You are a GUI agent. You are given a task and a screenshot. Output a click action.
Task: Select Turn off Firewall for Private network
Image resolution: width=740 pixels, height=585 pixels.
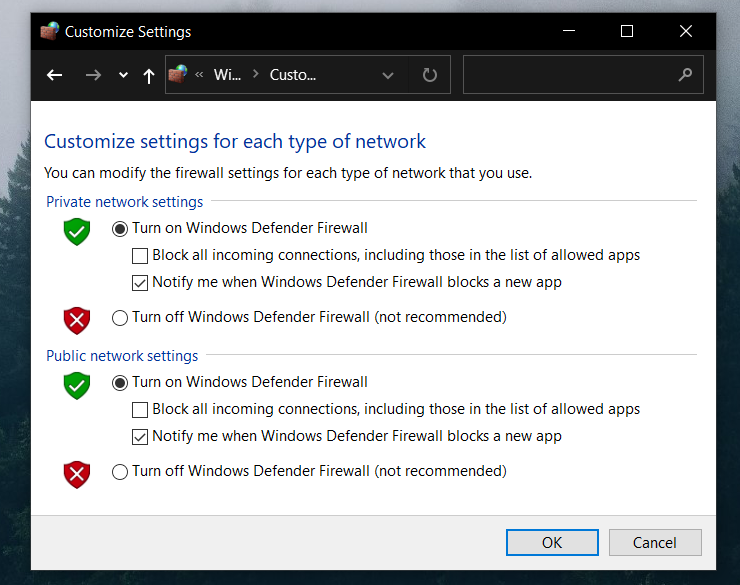point(120,318)
